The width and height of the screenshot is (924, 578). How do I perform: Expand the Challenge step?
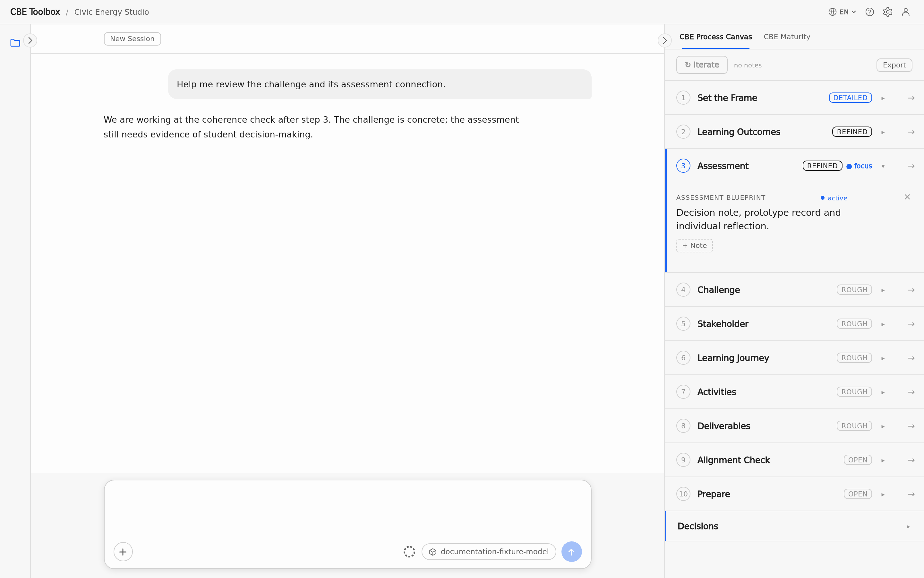click(883, 290)
